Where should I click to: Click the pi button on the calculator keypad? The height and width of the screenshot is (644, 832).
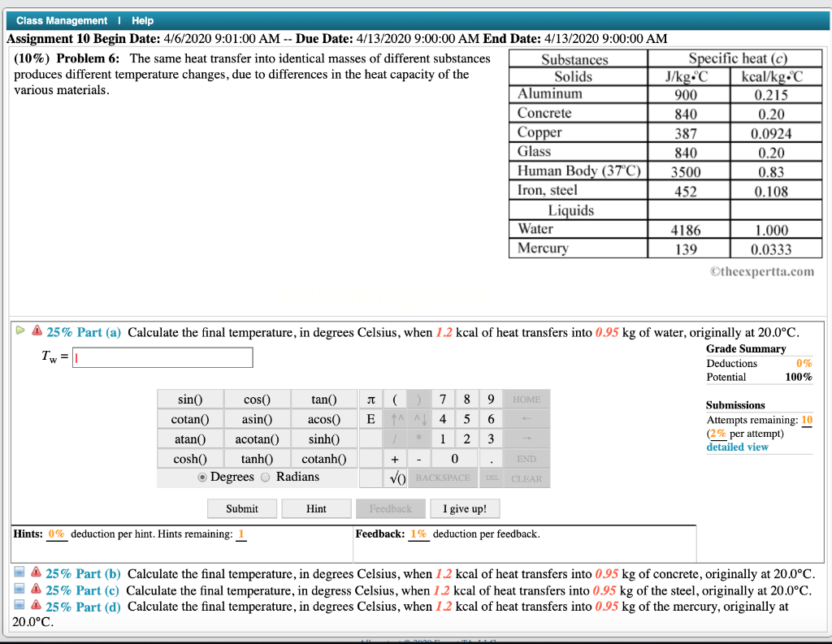pyautogui.click(x=370, y=399)
